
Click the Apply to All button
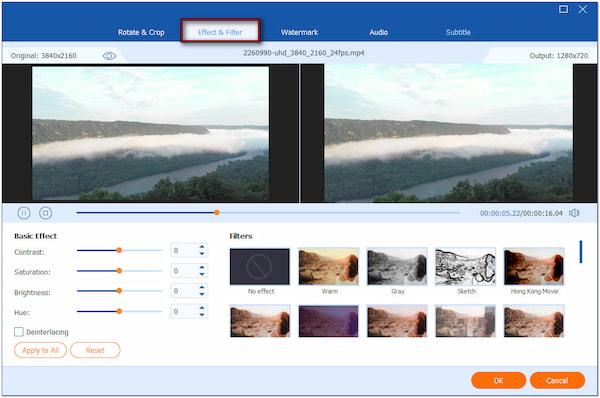click(40, 350)
